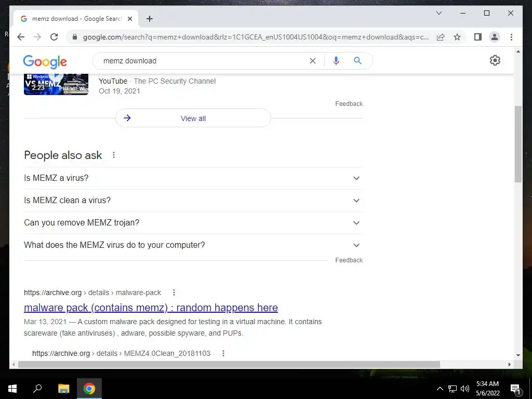
Task: Click "The PC Security Channel" text
Action: 175,81
